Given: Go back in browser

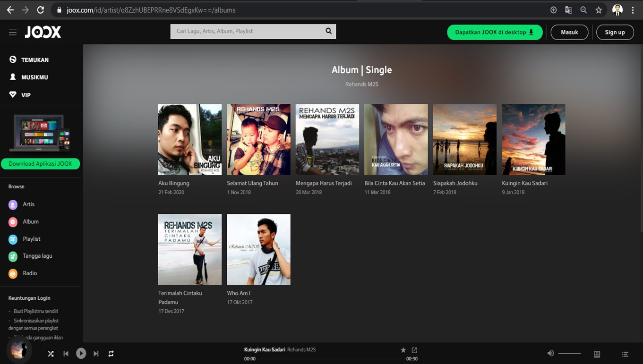Looking at the screenshot, I should 10,10.
